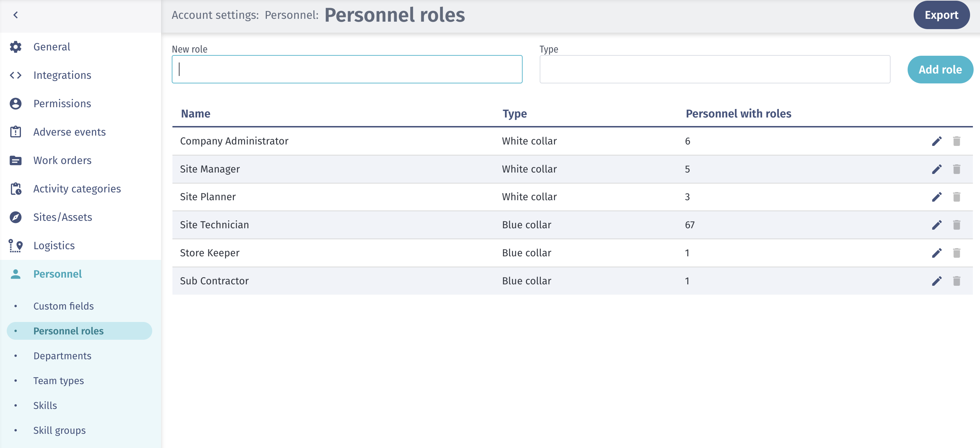The width and height of the screenshot is (980, 448).
Task: Open General settings
Action: pyautogui.click(x=52, y=47)
